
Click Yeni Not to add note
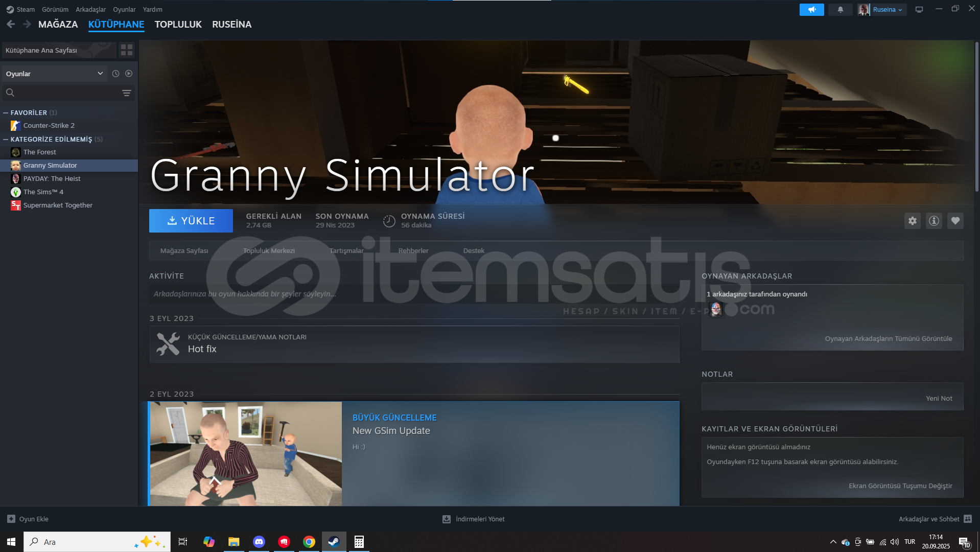[x=939, y=398]
